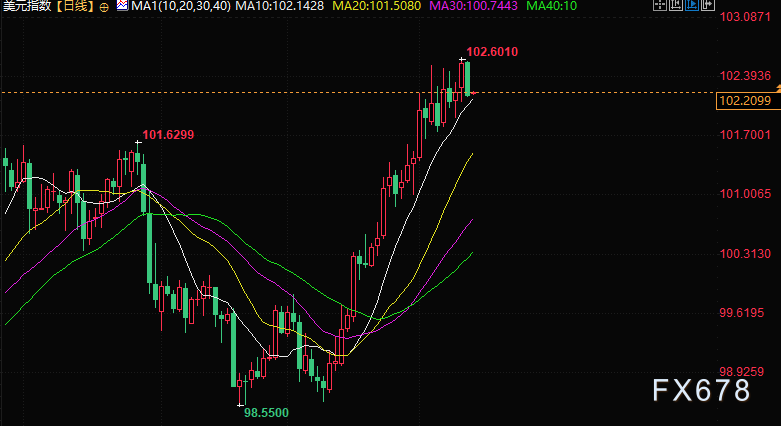Switch period via the 日线 label

75,6
